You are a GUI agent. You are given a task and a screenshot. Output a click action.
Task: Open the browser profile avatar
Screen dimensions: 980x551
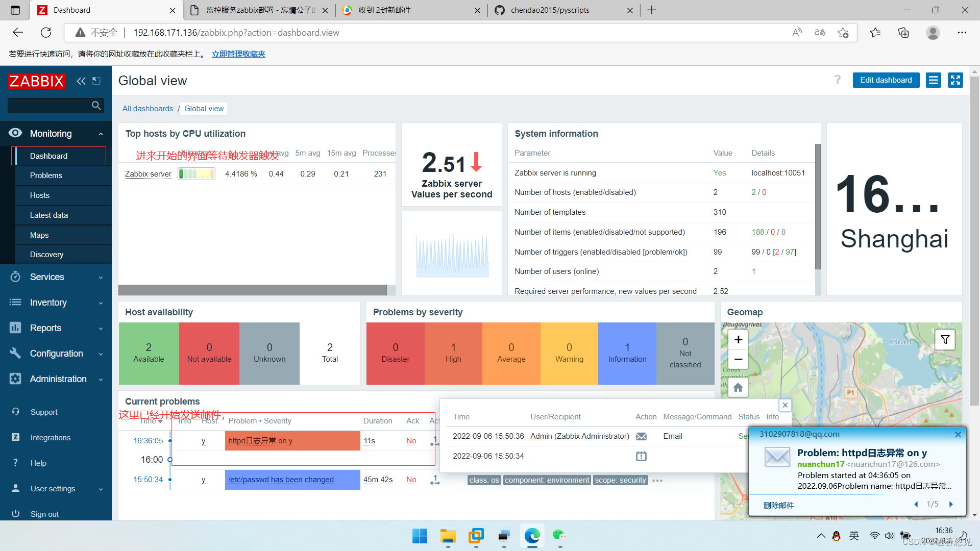click(x=933, y=33)
